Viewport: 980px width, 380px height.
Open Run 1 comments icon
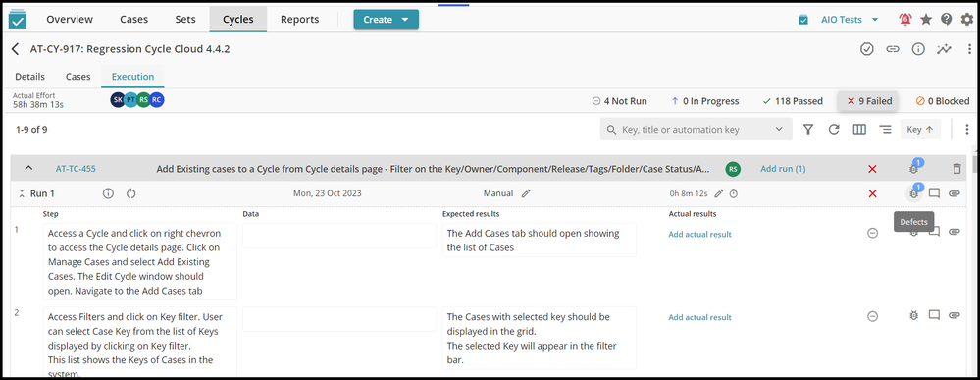pos(934,193)
